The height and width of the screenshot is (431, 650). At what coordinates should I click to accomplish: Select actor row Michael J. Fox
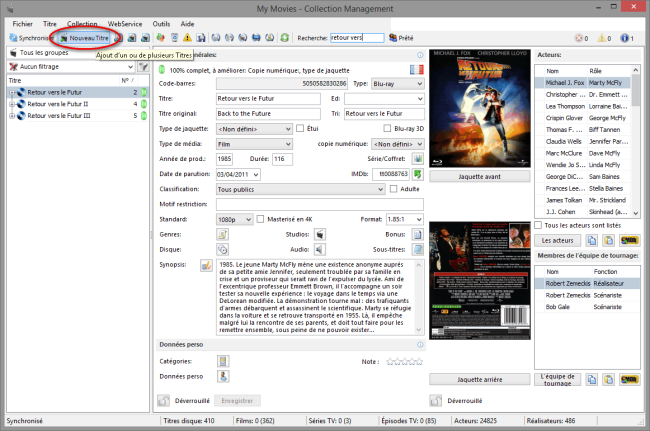coord(583,82)
